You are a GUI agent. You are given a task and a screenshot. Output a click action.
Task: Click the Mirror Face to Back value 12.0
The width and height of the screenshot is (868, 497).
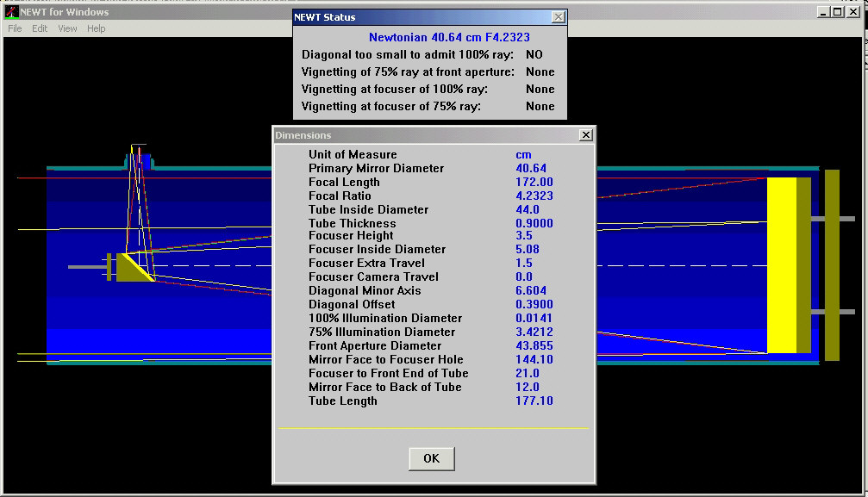528,388
